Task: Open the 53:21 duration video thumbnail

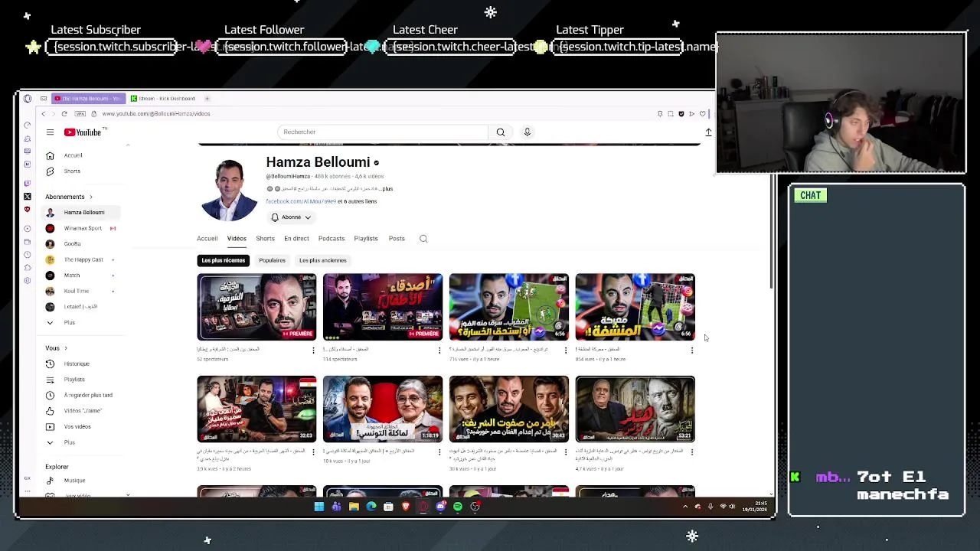Action: click(x=635, y=409)
